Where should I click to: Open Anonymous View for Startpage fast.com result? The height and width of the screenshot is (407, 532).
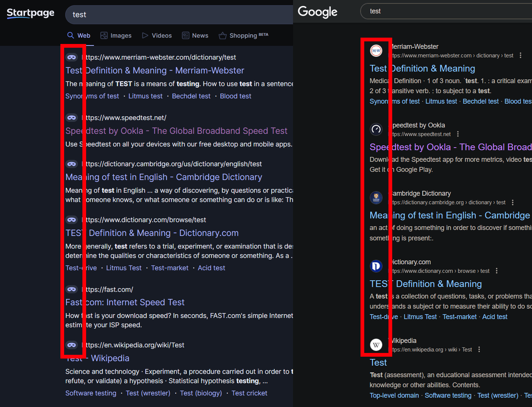[x=72, y=289]
